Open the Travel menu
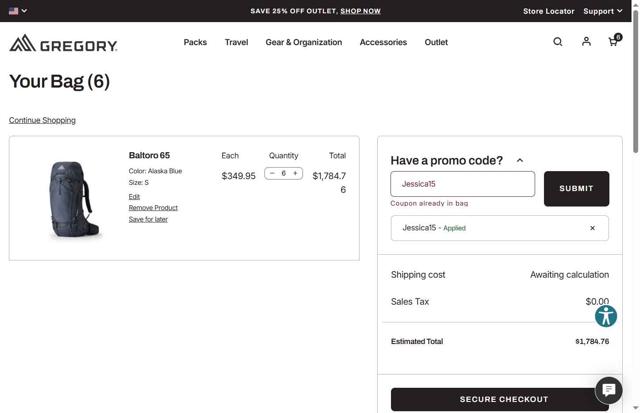The width and height of the screenshot is (640, 413). 236,42
